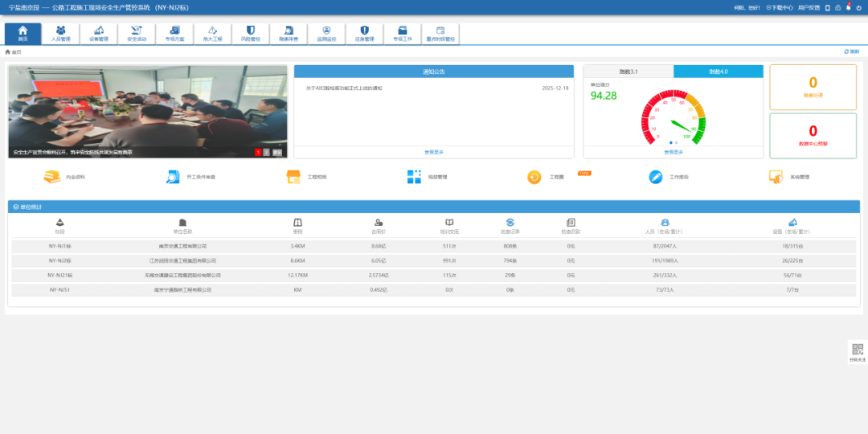
Task: Open the 专项方案 tab
Action: coord(174,34)
